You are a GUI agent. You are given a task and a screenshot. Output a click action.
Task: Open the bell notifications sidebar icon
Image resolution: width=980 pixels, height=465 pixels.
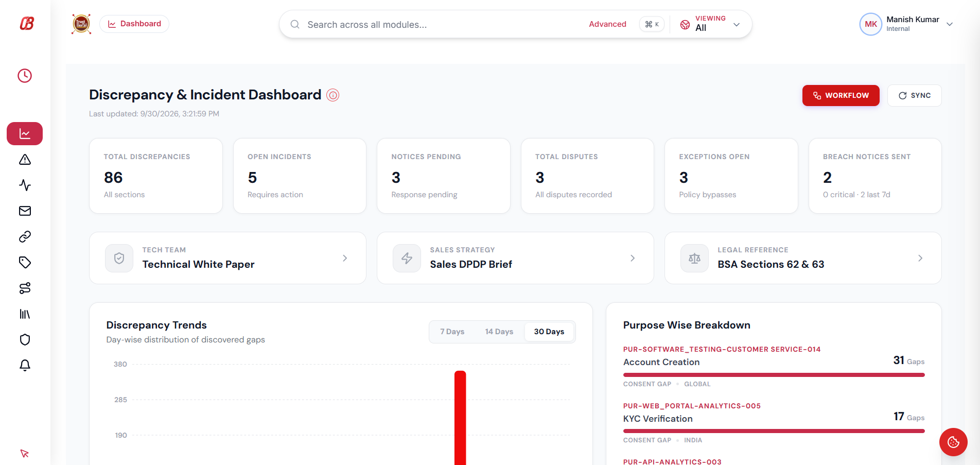tap(25, 366)
